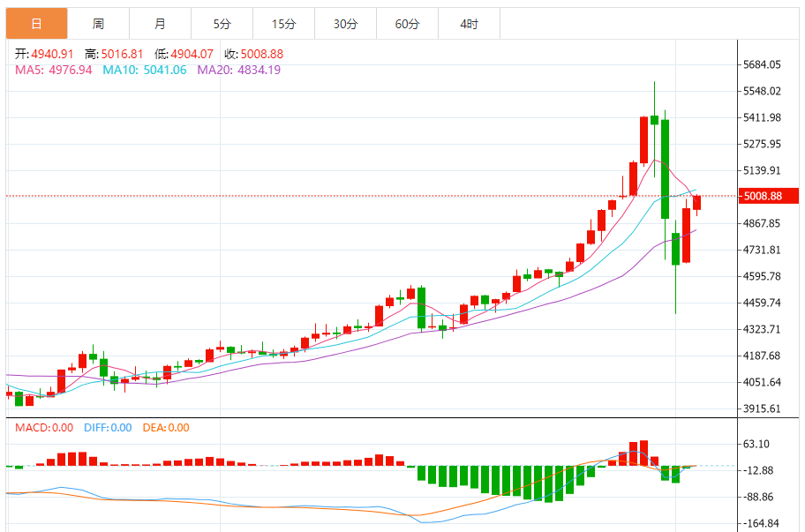Open the 30分 interval tab
This screenshot has width=805, height=532.
(345, 24)
